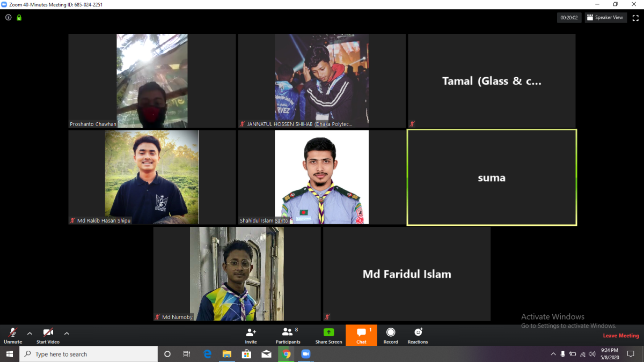This screenshot has width=644, height=362.
Task: Click Leave Meeting
Action: click(621, 335)
